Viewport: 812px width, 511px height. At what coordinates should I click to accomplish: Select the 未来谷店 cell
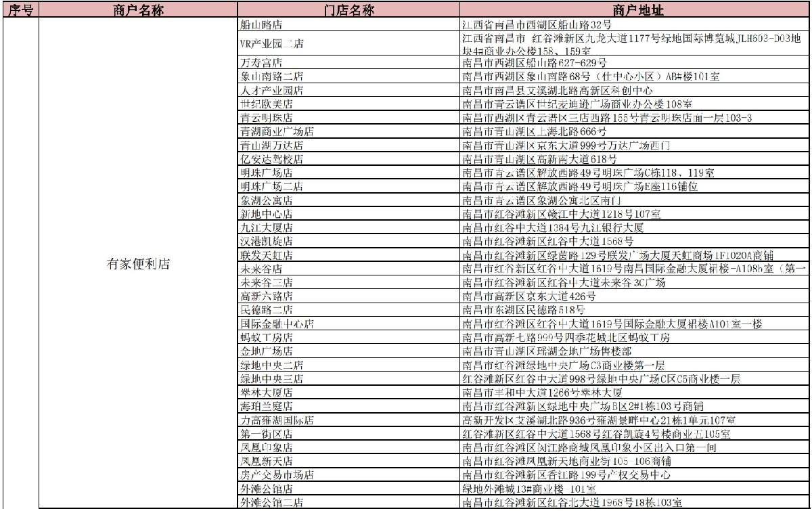point(348,269)
